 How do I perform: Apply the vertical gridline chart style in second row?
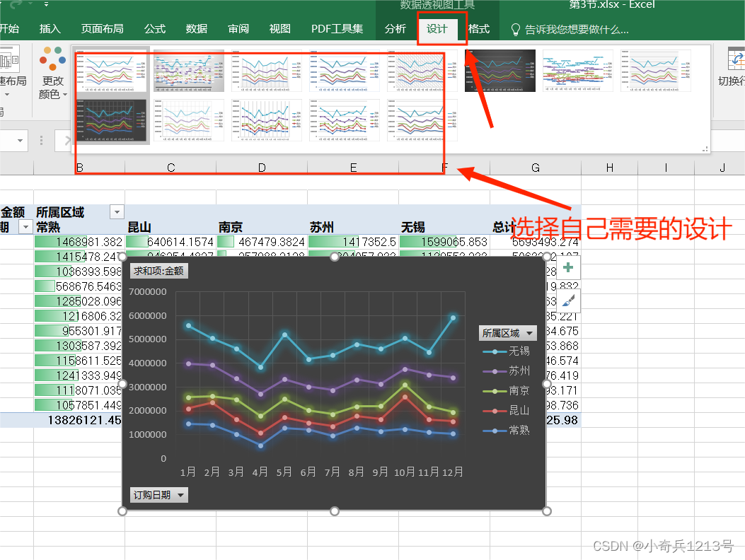[267, 120]
